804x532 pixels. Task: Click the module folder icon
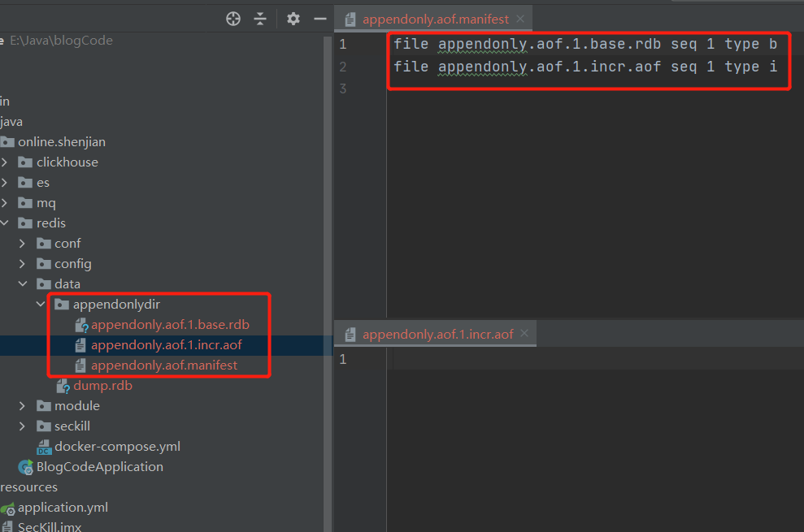44,406
